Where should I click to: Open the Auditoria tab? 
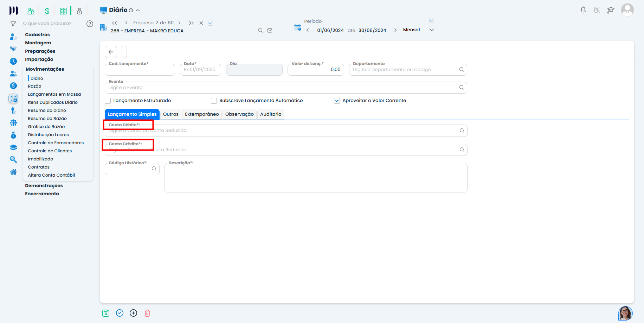point(271,114)
